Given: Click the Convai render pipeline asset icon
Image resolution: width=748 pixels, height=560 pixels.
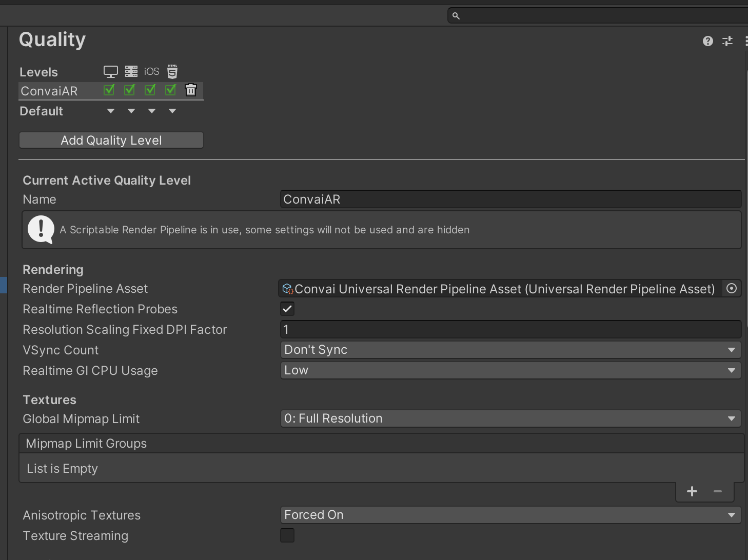Looking at the screenshot, I should [x=288, y=289].
